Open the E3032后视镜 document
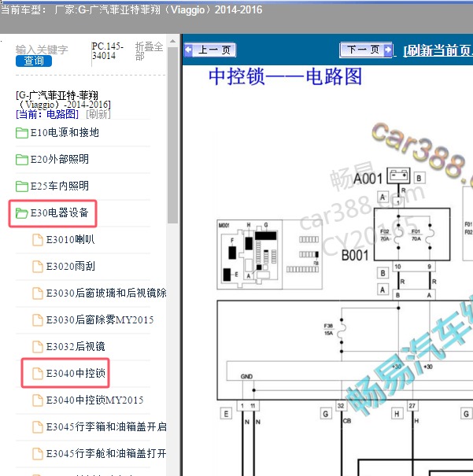The height and width of the screenshot is (476, 473). [x=76, y=346]
